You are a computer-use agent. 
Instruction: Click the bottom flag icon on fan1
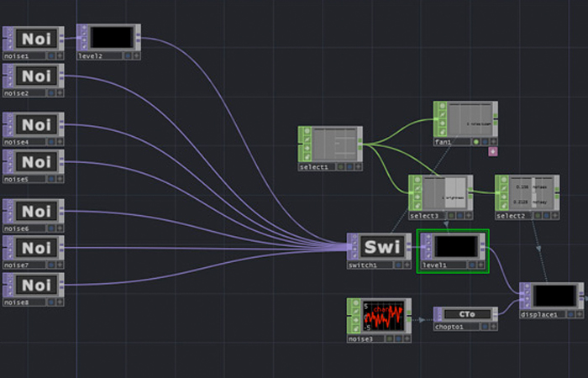(442, 132)
